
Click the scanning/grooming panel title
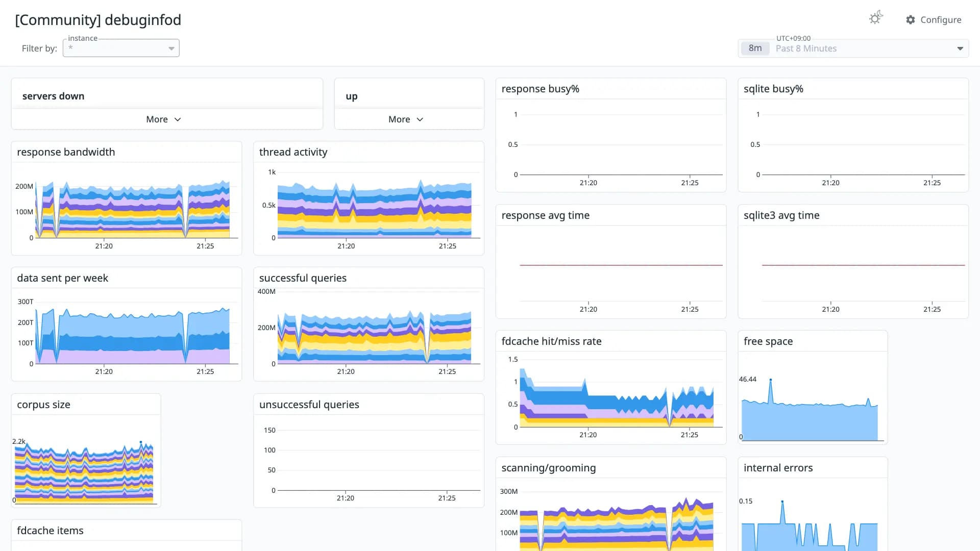pos(548,468)
